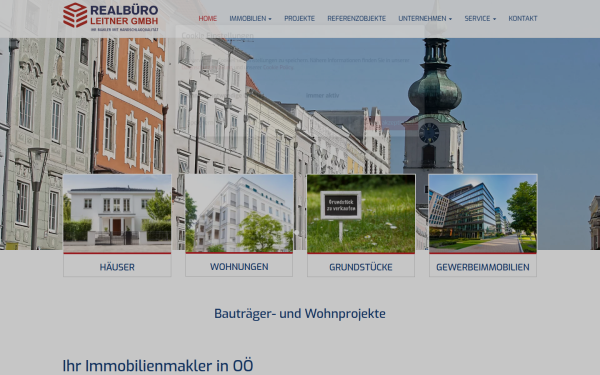Click the glass office building photo
The height and width of the screenshot is (375, 600).
click(x=483, y=214)
